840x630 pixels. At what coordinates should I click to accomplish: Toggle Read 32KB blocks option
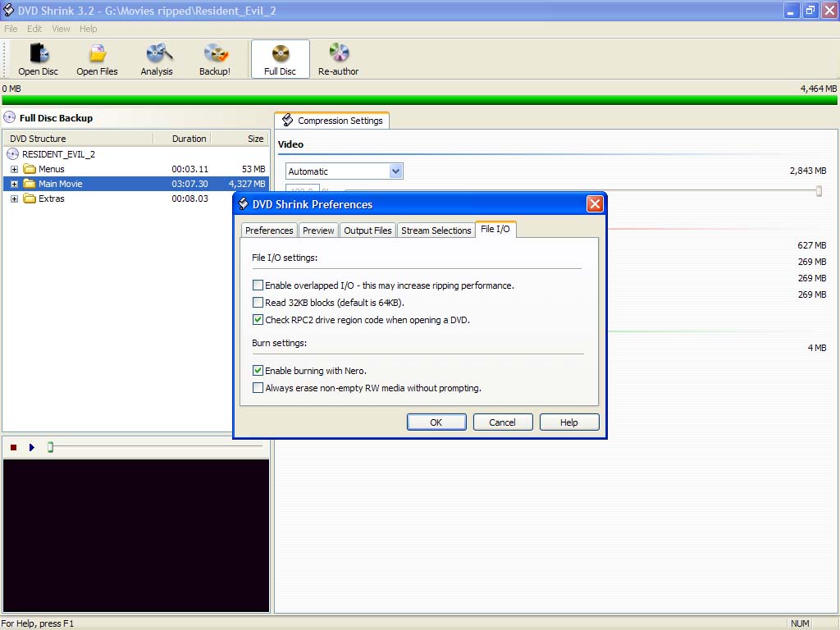258,302
